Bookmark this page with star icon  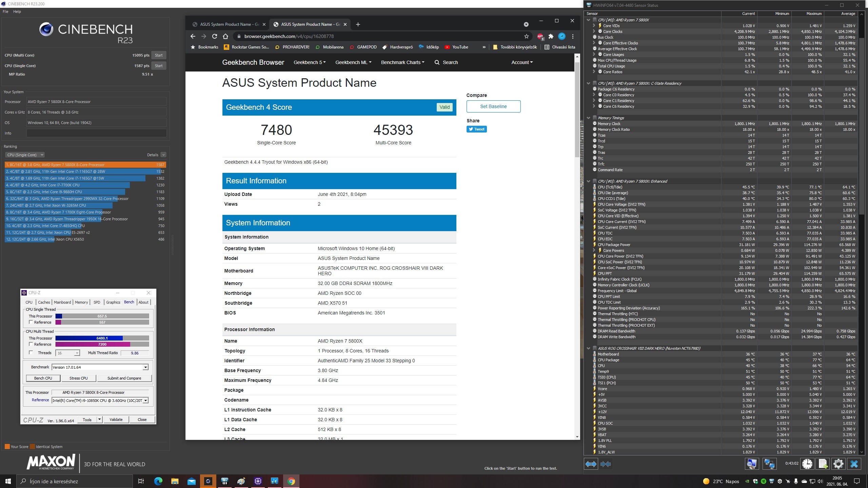pyautogui.click(x=526, y=36)
